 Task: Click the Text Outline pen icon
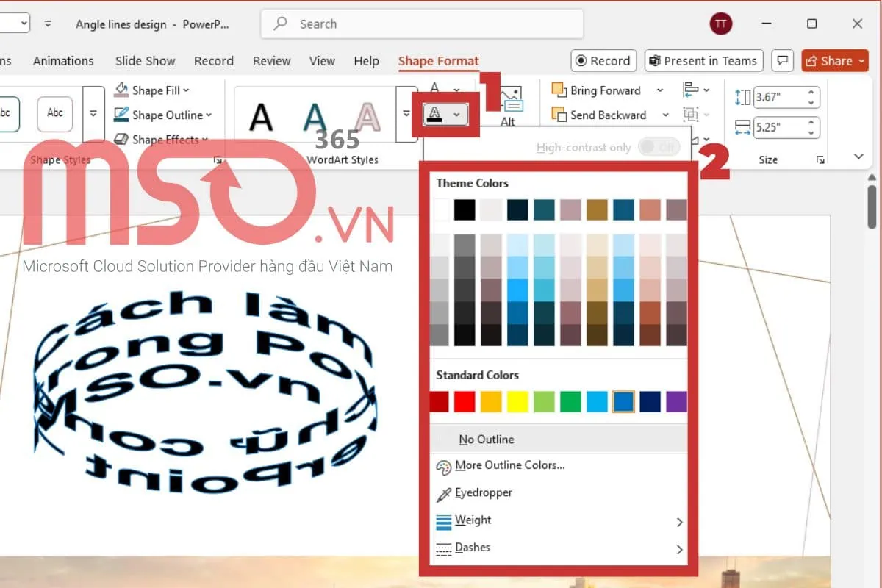pyautogui.click(x=436, y=114)
